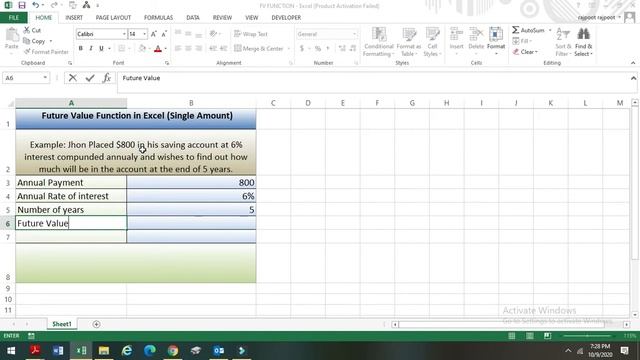Open the Name Box A6 dropdown
This screenshot has width=640, height=360.
click(45, 78)
